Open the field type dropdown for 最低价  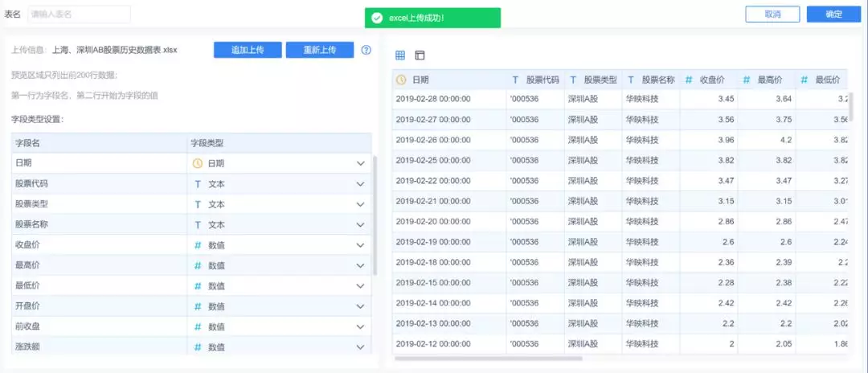(360, 286)
